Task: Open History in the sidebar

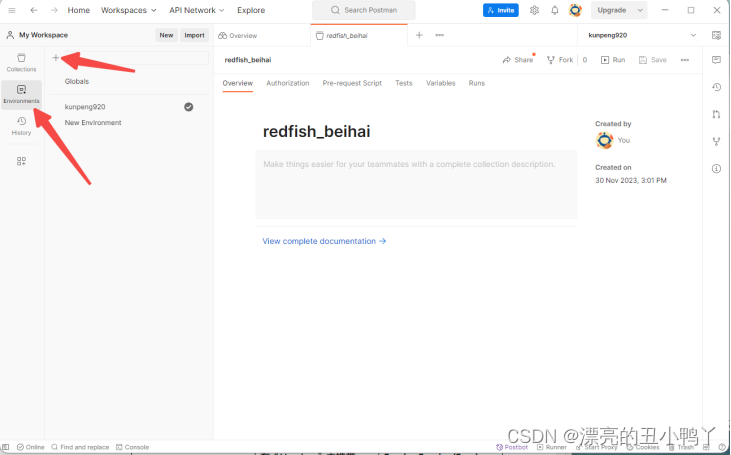Action: coord(21,126)
